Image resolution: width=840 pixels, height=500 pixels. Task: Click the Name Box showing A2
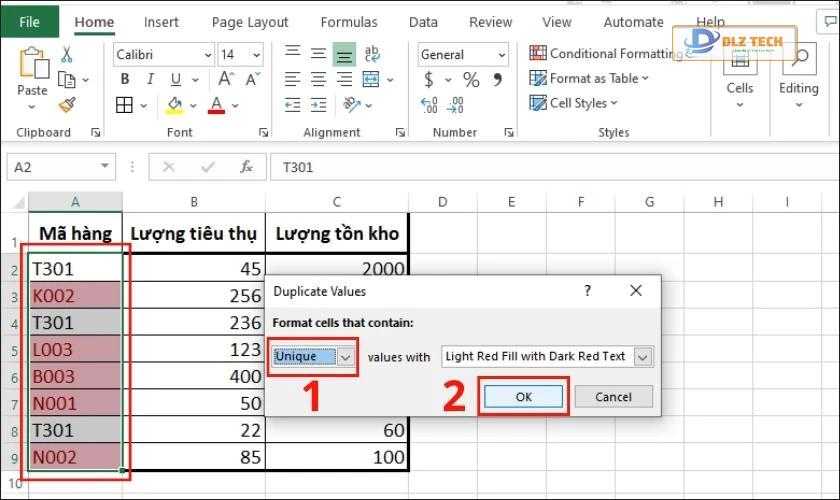click(61, 167)
